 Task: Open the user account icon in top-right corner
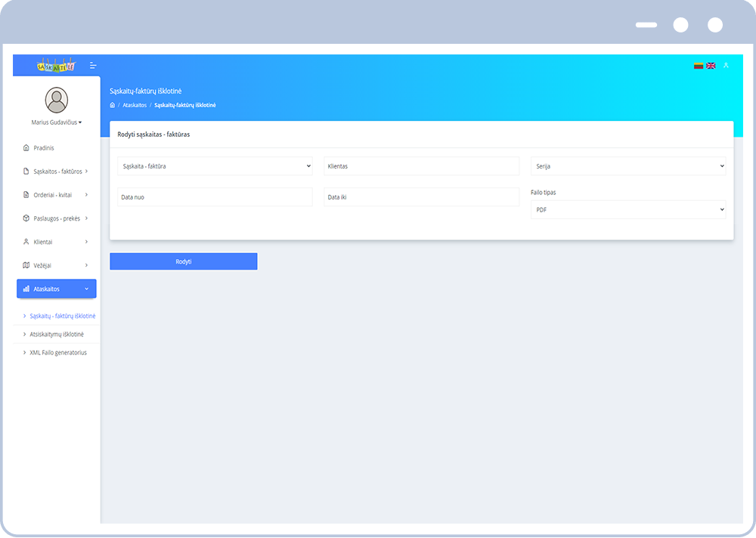(726, 66)
